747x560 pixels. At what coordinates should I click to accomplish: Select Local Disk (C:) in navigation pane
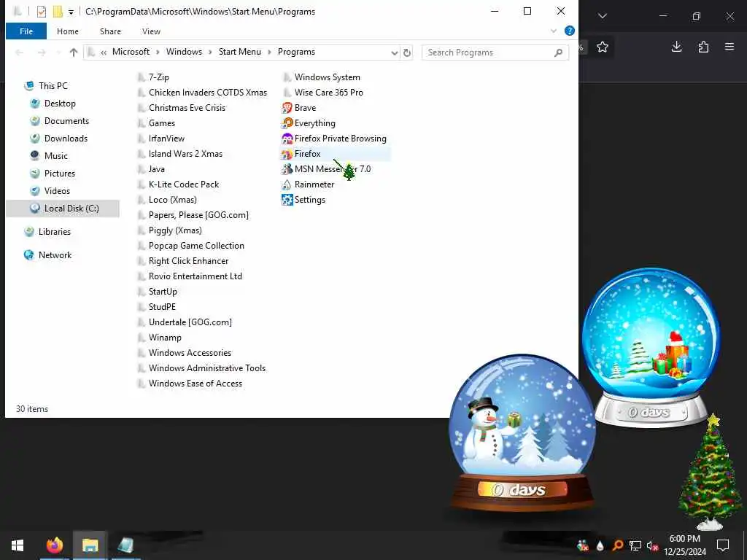(63, 208)
